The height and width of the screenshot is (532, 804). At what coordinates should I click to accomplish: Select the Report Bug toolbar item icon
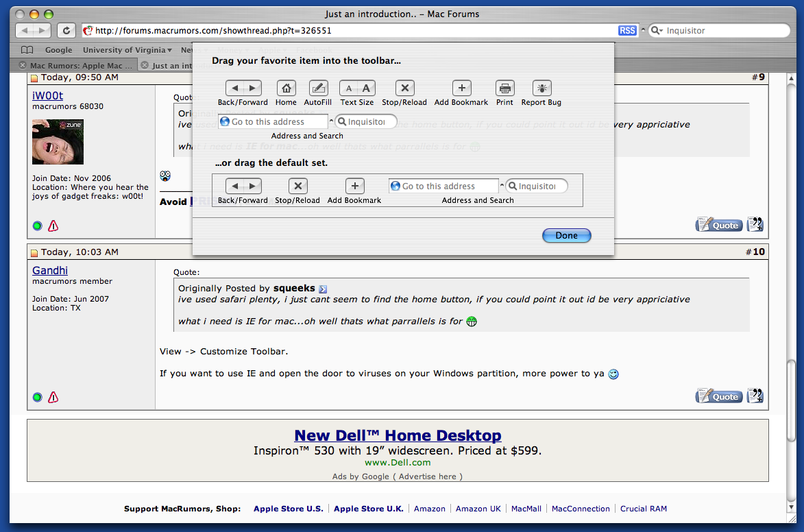pos(541,88)
